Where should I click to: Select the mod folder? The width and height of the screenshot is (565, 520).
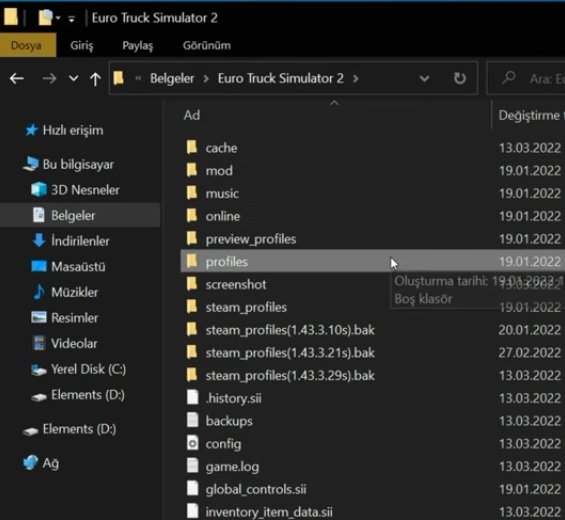click(219, 171)
